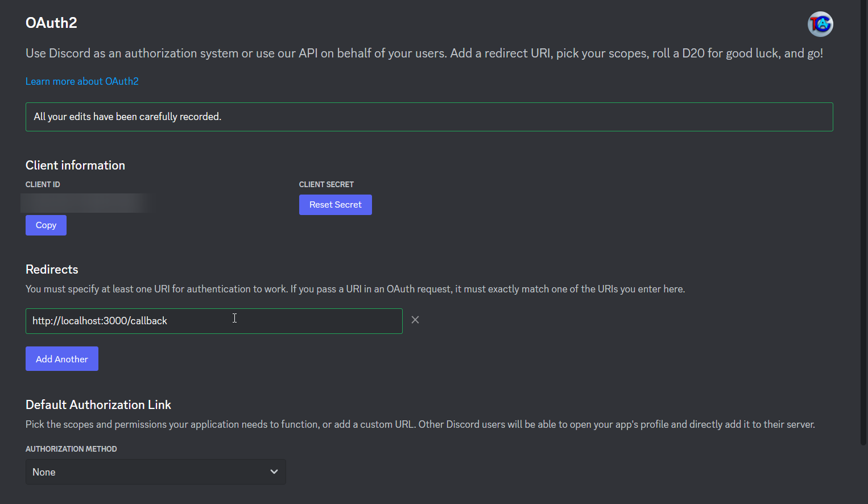
Task: Click the Default Authorization Link heading
Action: pyautogui.click(x=98, y=405)
